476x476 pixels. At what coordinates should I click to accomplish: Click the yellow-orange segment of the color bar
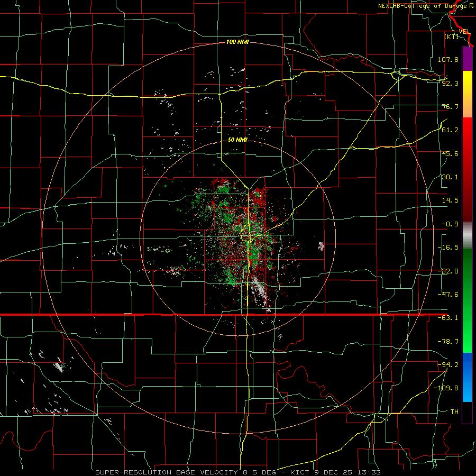(x=467, y=94)
